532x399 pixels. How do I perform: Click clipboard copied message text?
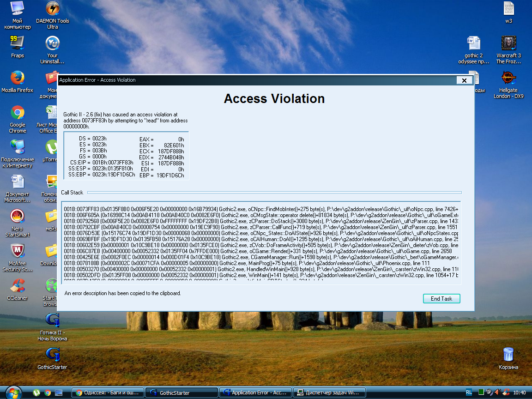[122, 293]
